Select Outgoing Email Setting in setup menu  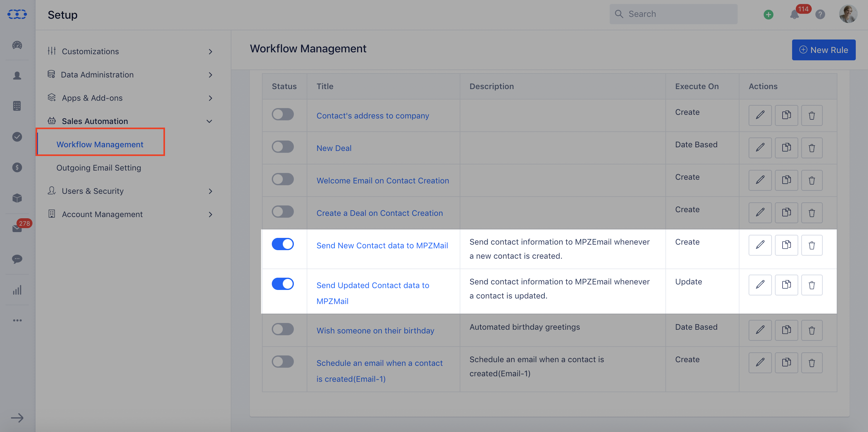coord(99,167)
